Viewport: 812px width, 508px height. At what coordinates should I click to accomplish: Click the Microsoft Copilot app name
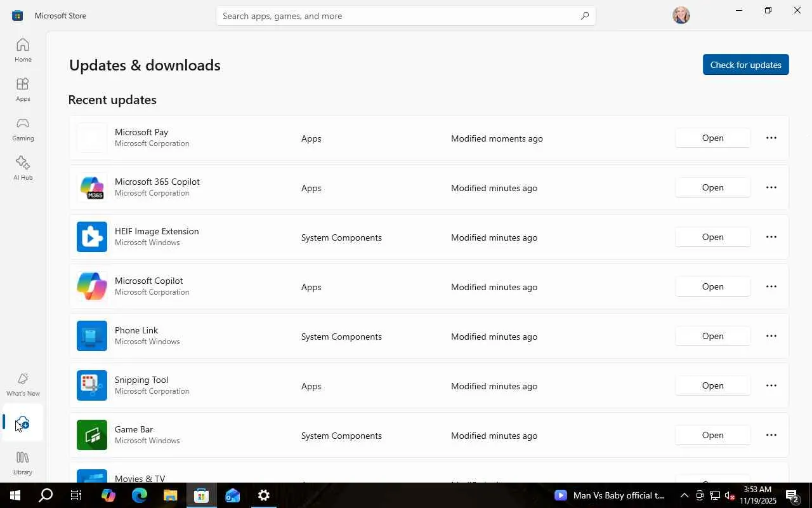[x=149, y=281]
